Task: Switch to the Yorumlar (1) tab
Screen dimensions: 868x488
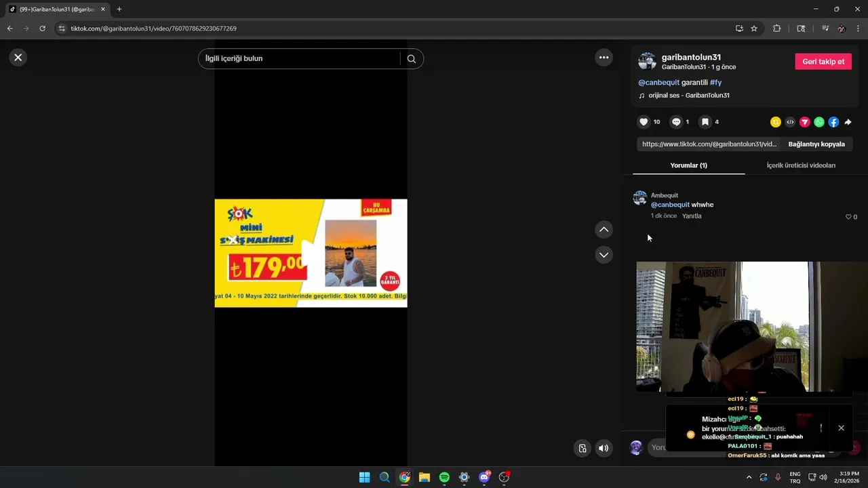Action: [689, 165]
